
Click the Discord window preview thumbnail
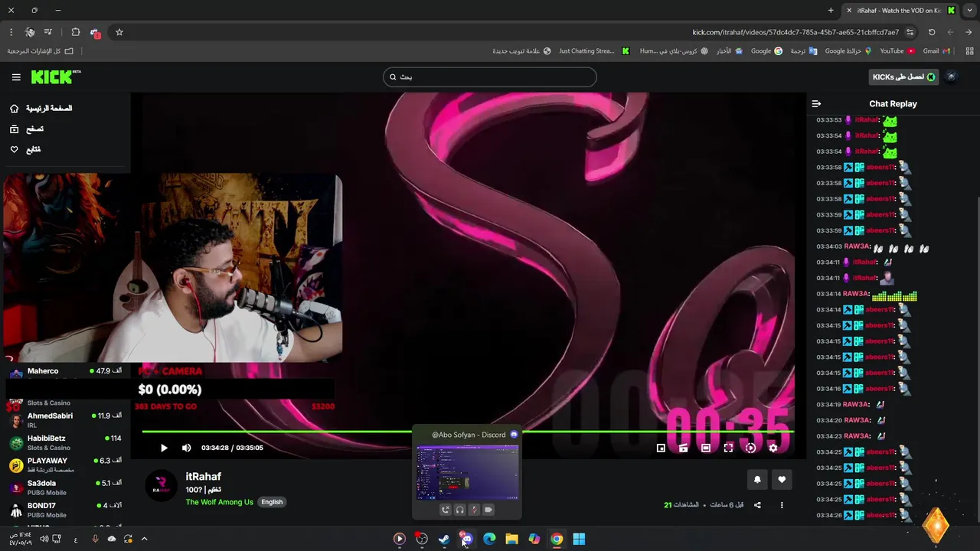(x=467, y=472)
